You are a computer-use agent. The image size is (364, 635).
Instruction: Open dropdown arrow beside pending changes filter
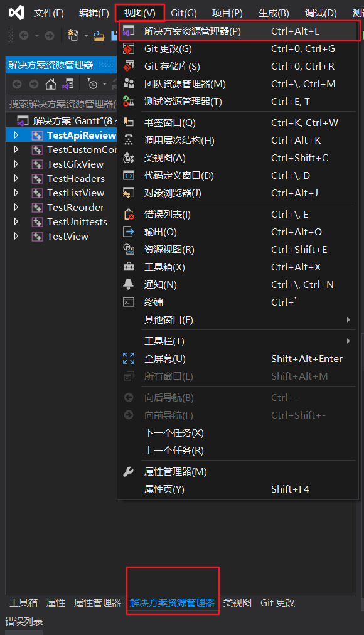(x=104, y=84)
